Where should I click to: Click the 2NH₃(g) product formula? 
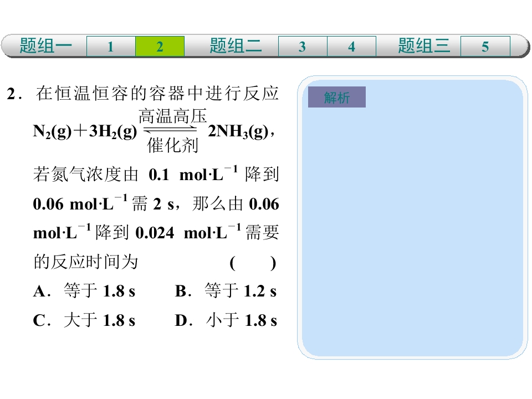(238, 131)
